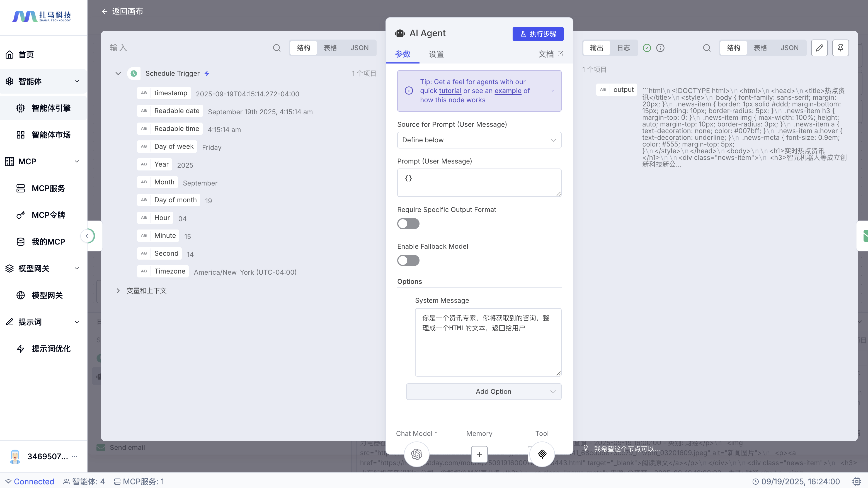Switch output view to 日志 tab
This screenshot has height=488, width=868.
[623, 48]
